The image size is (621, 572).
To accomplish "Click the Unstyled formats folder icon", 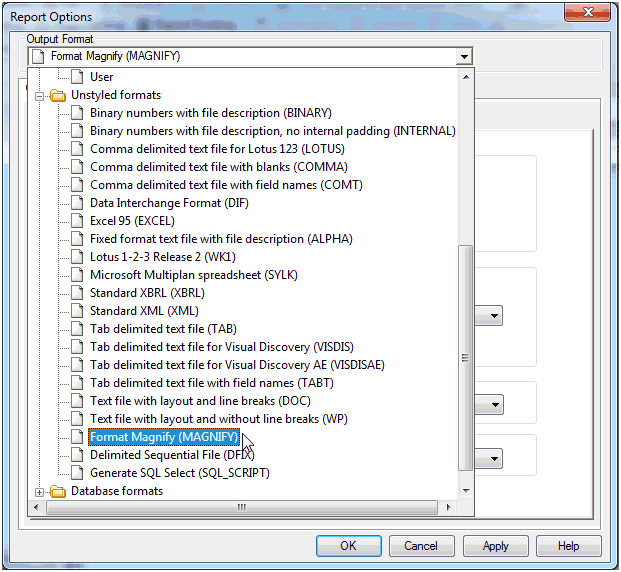I will [x=58, y=95].
